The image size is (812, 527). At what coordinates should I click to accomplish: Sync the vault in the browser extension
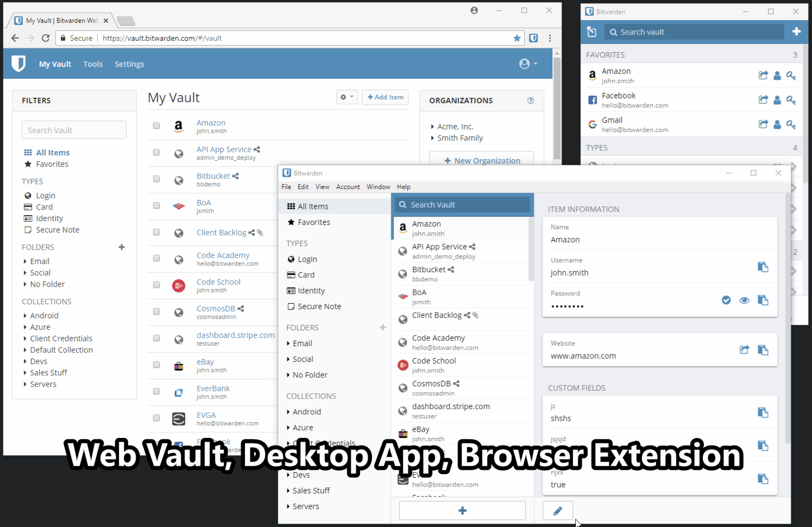pos(591,32)
